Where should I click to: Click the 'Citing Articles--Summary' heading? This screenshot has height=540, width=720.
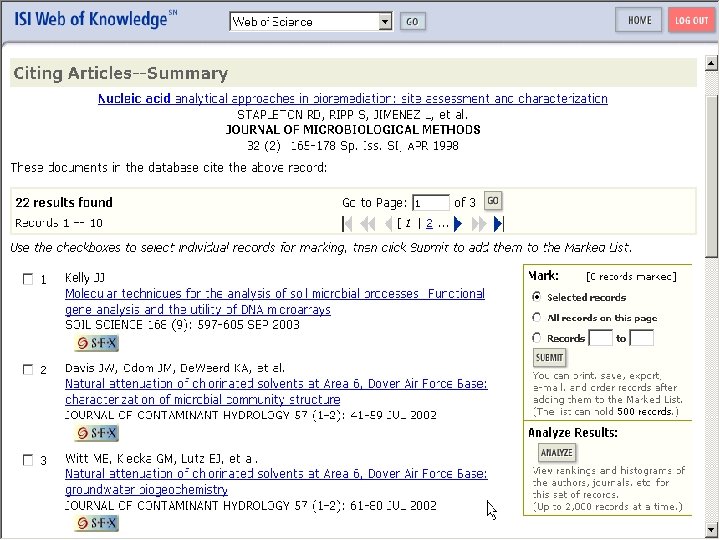(120, 73)
